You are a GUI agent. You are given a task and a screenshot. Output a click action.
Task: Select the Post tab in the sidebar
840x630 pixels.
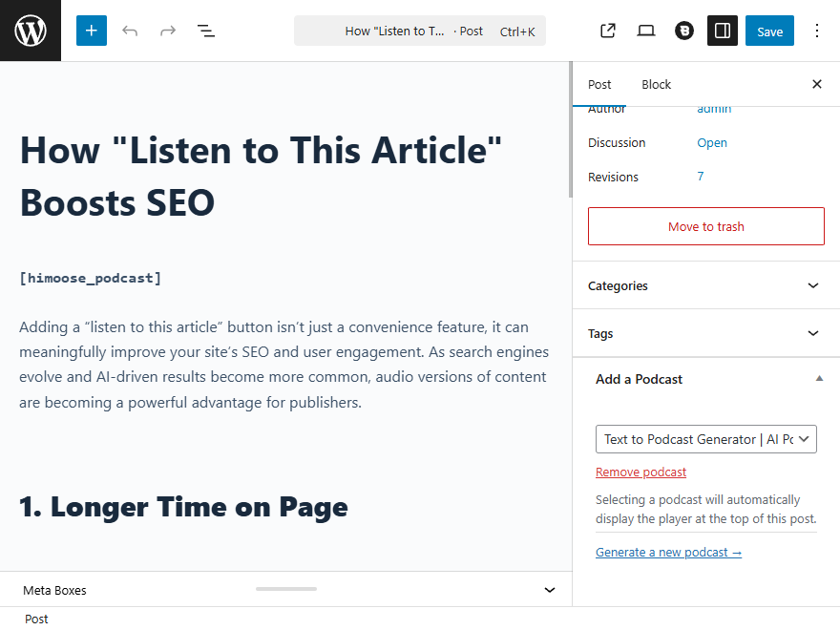click(x=599, y=84)
